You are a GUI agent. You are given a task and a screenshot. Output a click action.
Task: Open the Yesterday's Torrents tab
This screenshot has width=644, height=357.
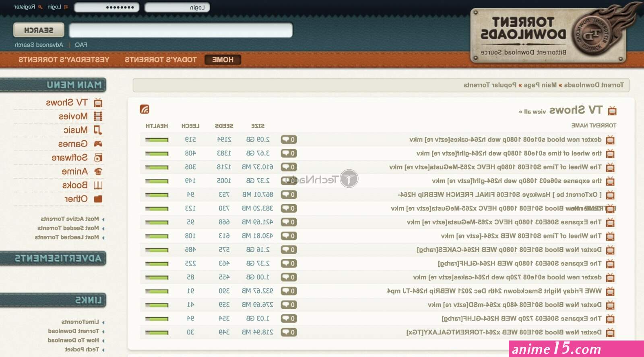(64, 59)
